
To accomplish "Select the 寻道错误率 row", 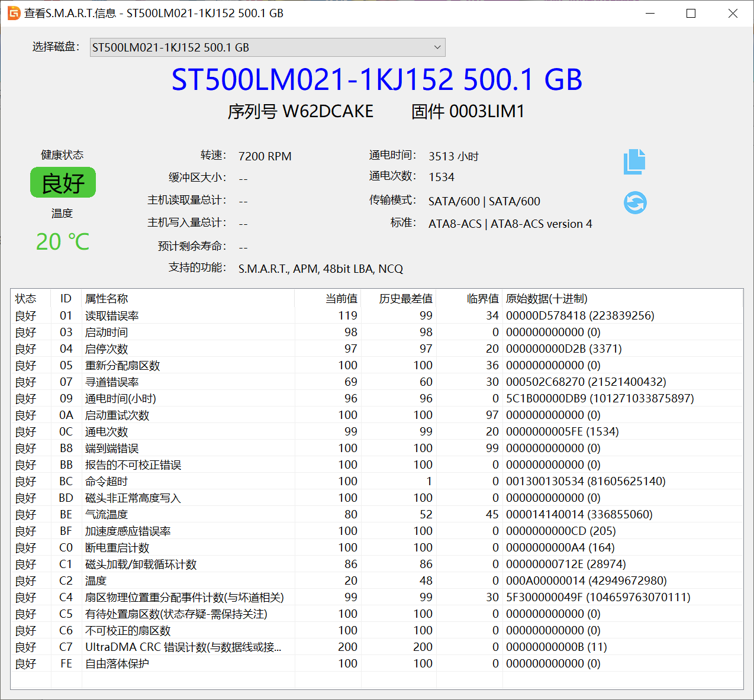I will coord(376,382).
